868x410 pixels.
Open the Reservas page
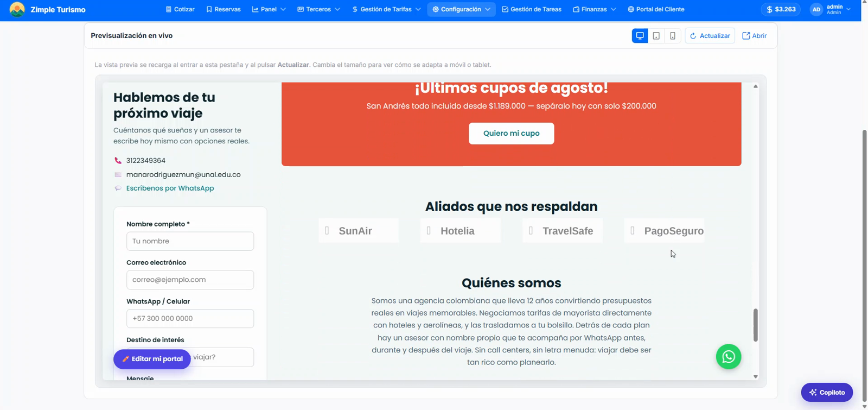[224, 9]
